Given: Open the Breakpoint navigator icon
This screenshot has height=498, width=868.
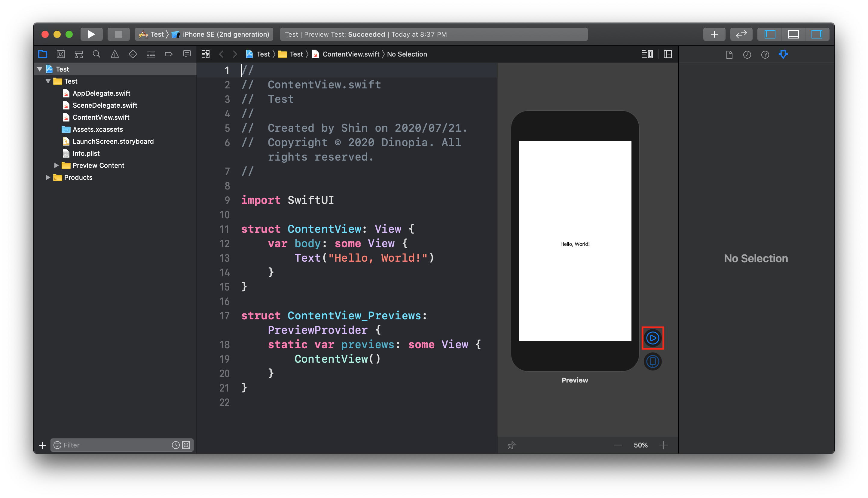Looking at the screenshot, I should (169, 54).
